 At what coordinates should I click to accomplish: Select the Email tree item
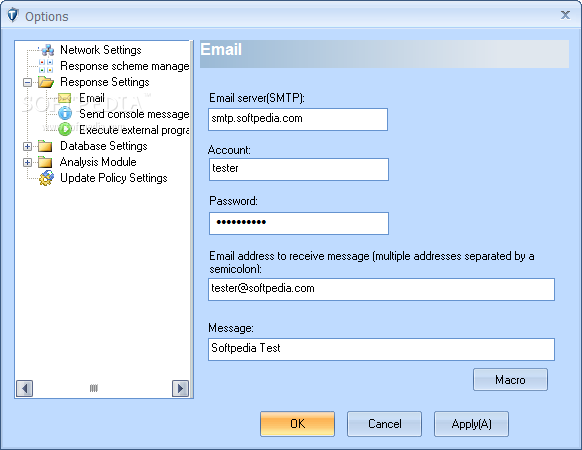click(92, 98)
